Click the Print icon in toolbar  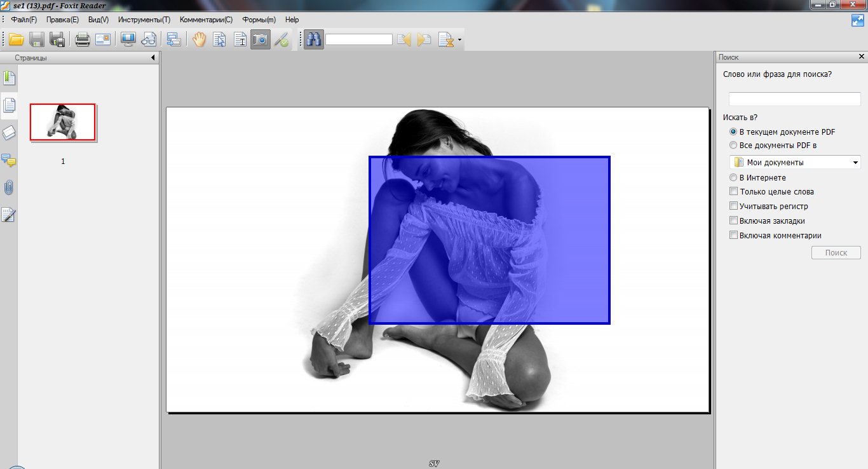point(82,40)
